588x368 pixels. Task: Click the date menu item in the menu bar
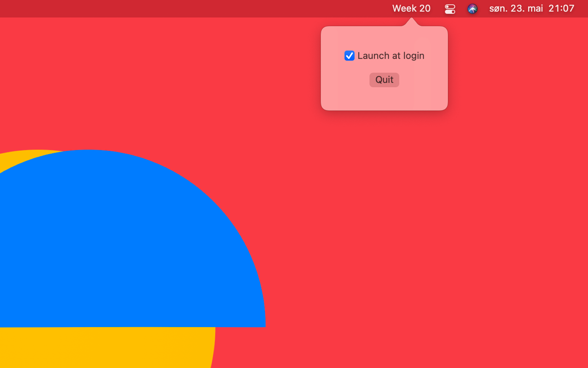[x=515, y=8]
